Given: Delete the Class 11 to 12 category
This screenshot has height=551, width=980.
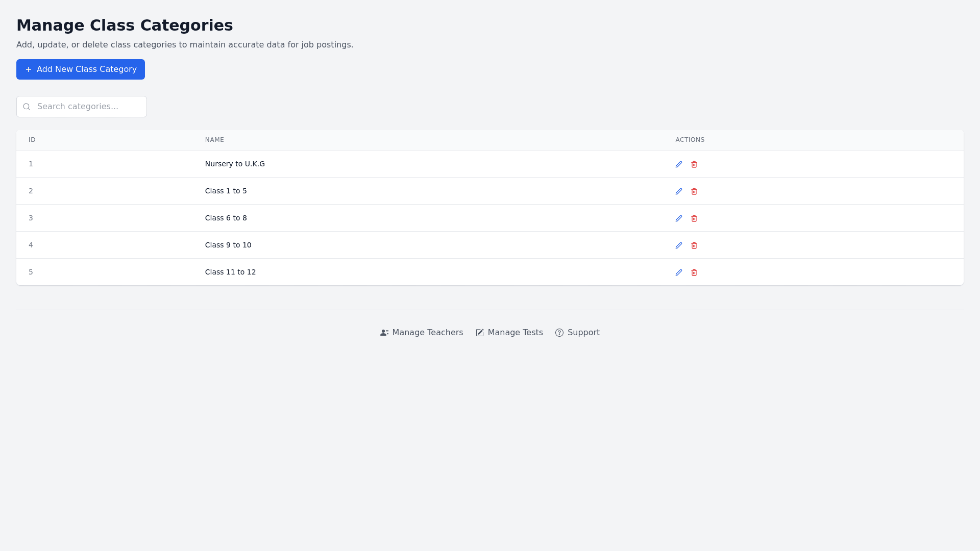Looking at the screenshot, I should click(694, 272).
